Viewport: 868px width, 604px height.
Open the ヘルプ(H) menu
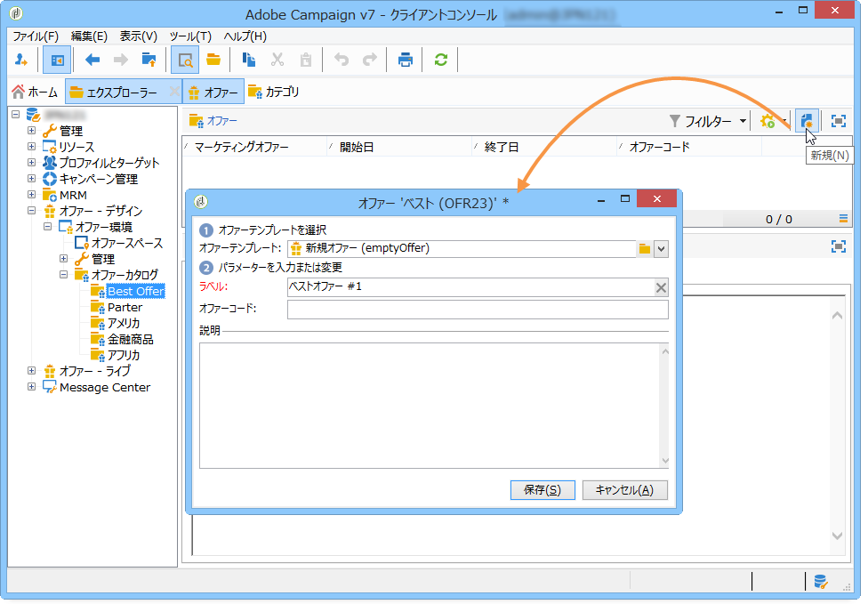(x=245, y=36)
